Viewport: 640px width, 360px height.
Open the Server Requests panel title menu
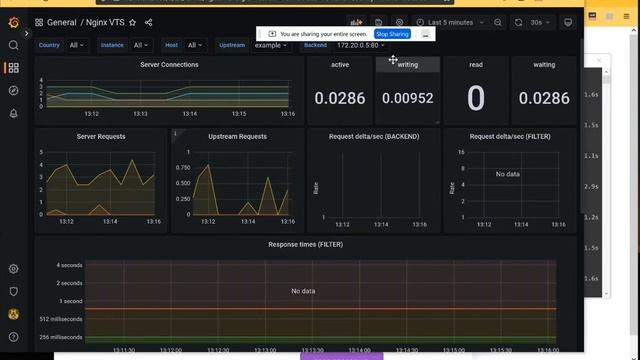(x=101, y=136)
